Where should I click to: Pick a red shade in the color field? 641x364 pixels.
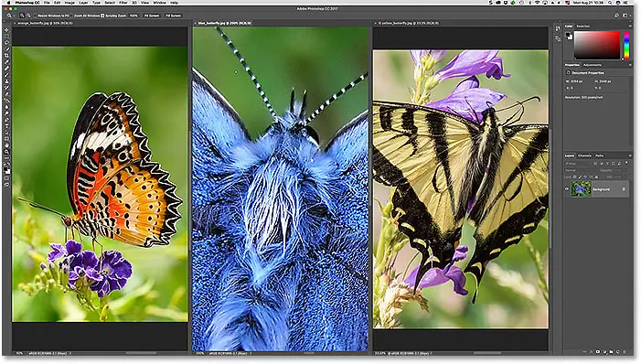pyautogui.click(x=597, y=45)
